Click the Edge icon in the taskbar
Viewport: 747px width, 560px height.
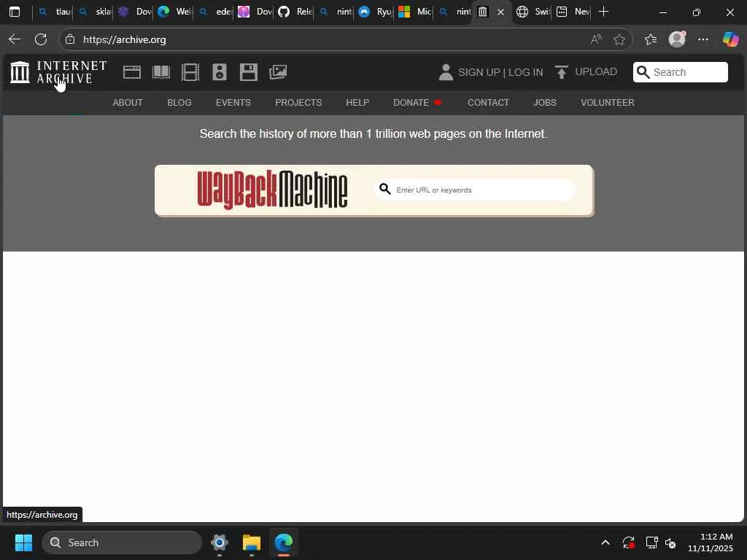point(284,542)
